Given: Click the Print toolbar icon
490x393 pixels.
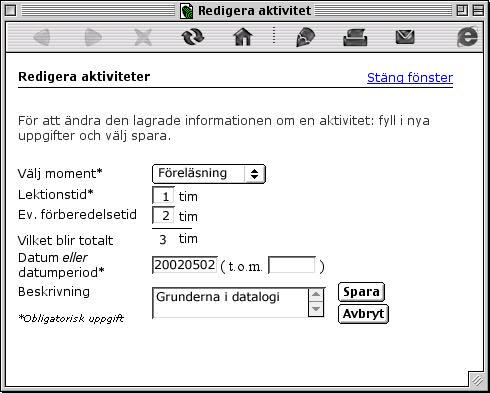Looking at the screenshot, I should pos(355,37).
